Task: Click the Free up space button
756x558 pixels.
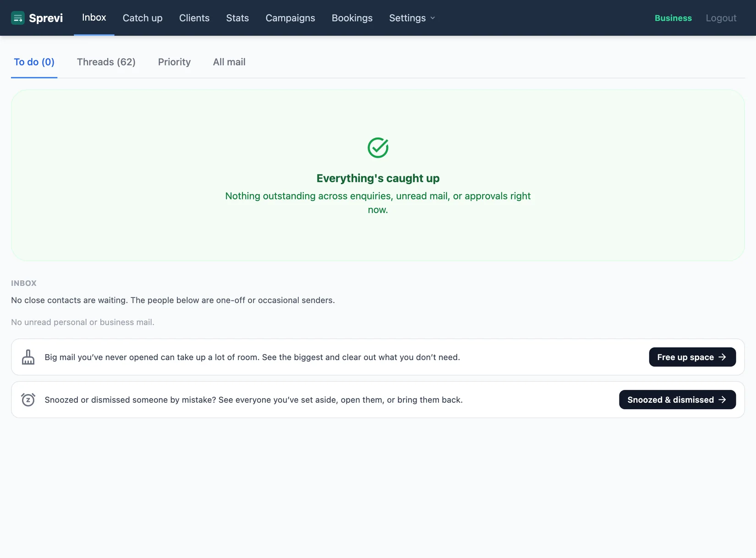Action: (692, 357)
